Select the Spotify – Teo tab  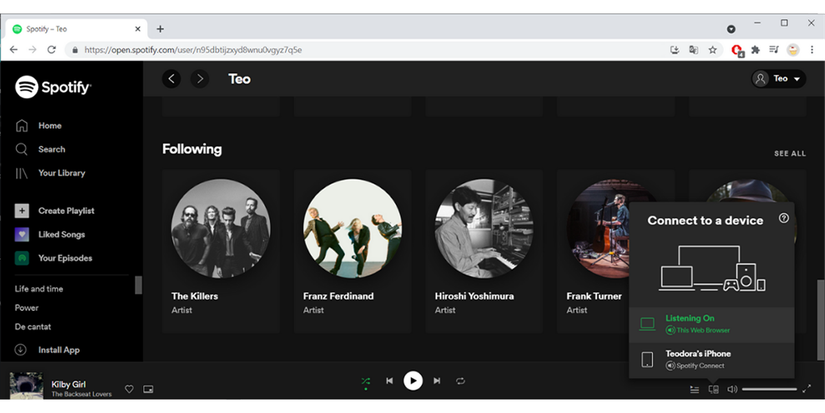click(x=77, y=29)
